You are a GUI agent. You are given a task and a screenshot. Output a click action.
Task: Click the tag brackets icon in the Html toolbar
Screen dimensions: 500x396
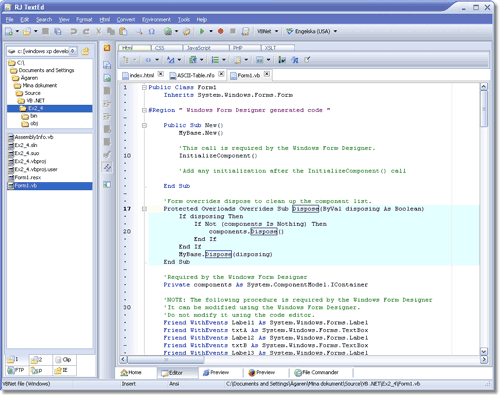[148, 60]
